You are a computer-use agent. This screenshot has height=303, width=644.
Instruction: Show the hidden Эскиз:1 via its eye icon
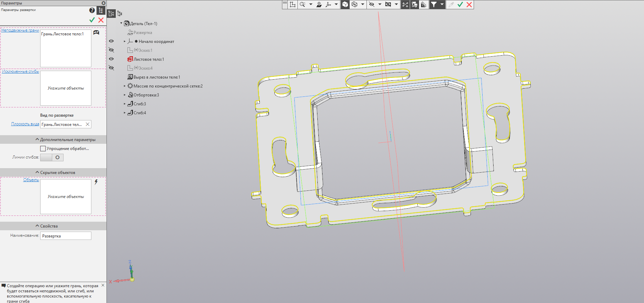[x=111, y=50]
